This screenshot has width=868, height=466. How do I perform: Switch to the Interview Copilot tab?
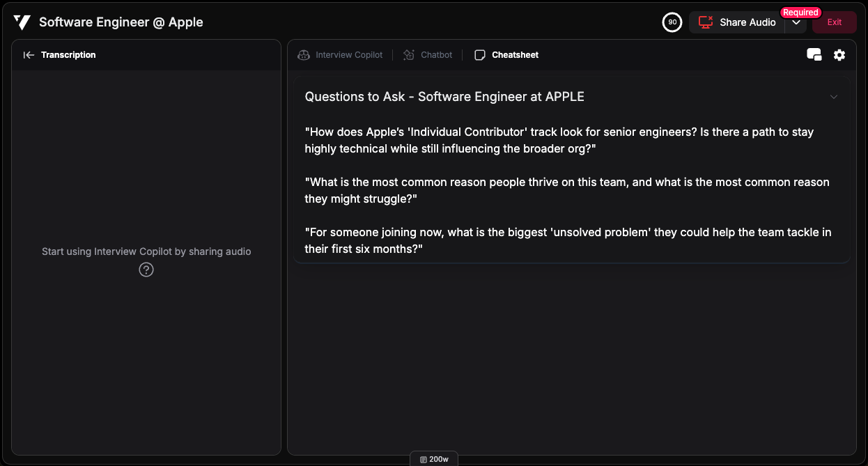(341, 55)
